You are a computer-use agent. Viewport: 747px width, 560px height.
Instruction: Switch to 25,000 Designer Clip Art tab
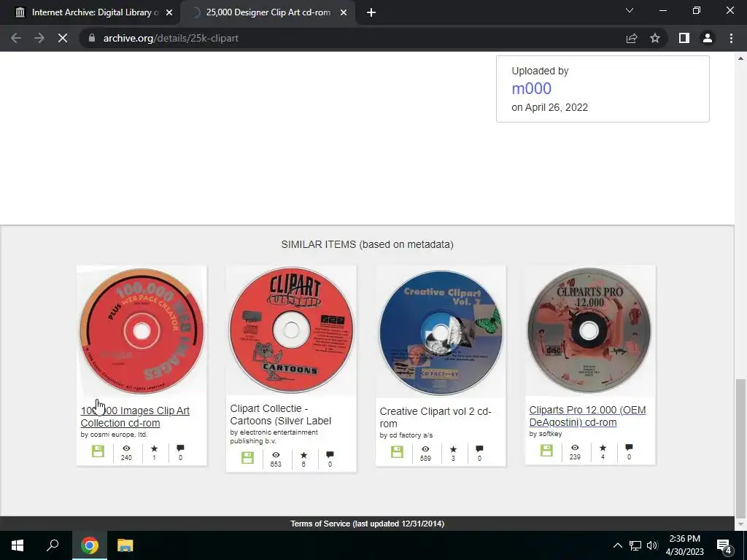point(268,13)
